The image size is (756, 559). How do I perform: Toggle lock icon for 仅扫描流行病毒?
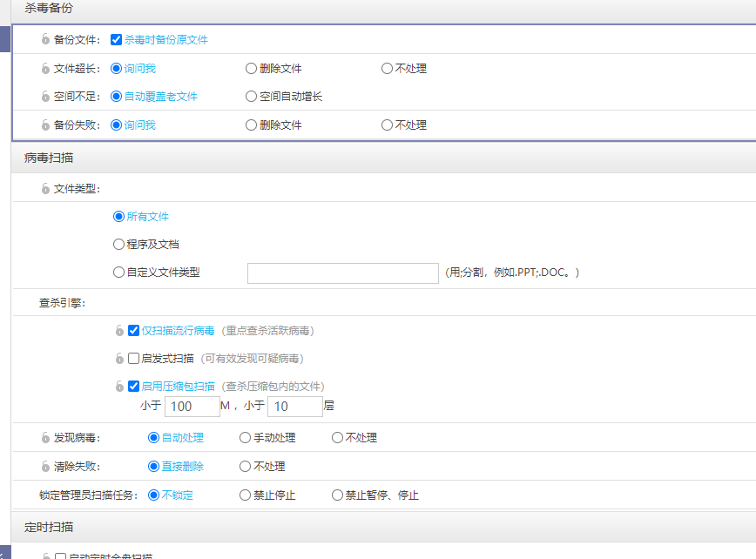tap(119, 331)
